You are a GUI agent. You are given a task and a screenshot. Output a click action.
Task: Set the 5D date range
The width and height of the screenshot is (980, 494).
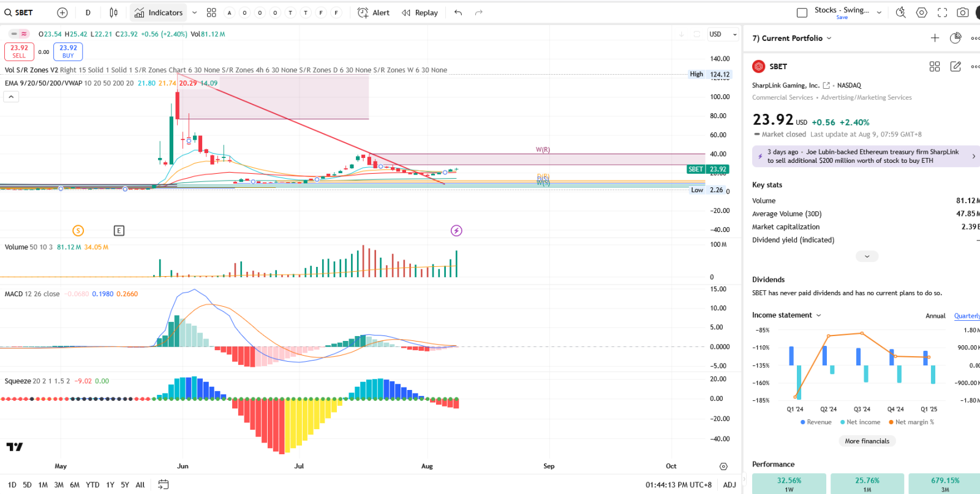click(x=27, y=485)
